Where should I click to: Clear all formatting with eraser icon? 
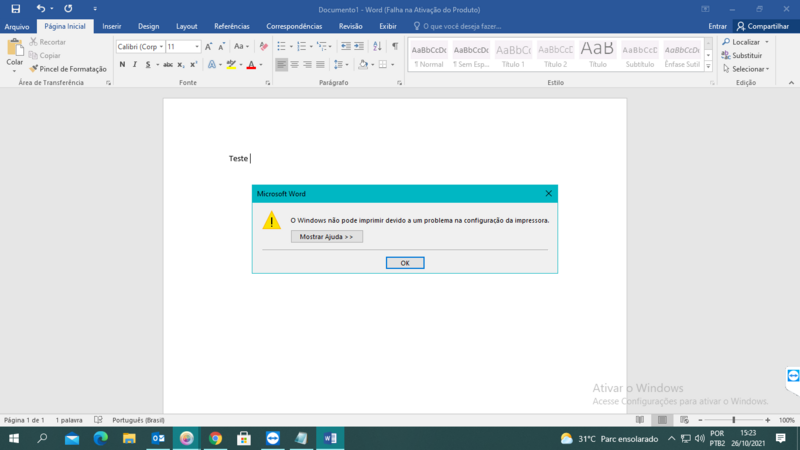pyautogui.click(x=263, y=46)
